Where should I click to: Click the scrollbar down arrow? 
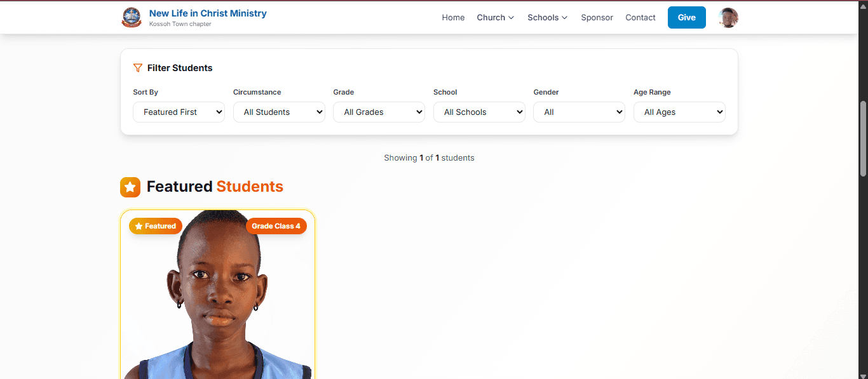point(863,375)
